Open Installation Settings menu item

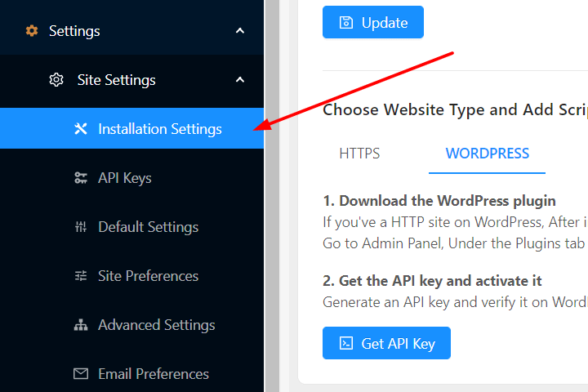tap(132, 128)
